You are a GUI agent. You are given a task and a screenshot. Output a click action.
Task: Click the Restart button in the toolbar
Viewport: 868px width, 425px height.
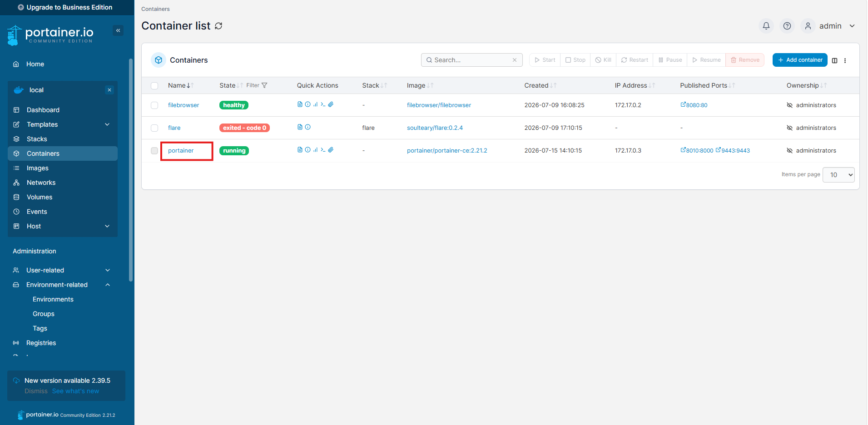(635, 60)
